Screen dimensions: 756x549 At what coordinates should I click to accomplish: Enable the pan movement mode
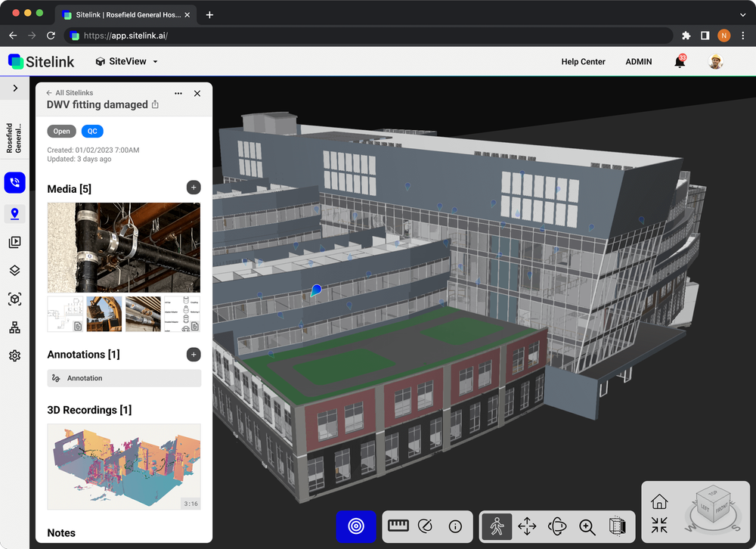coord(527,526)
